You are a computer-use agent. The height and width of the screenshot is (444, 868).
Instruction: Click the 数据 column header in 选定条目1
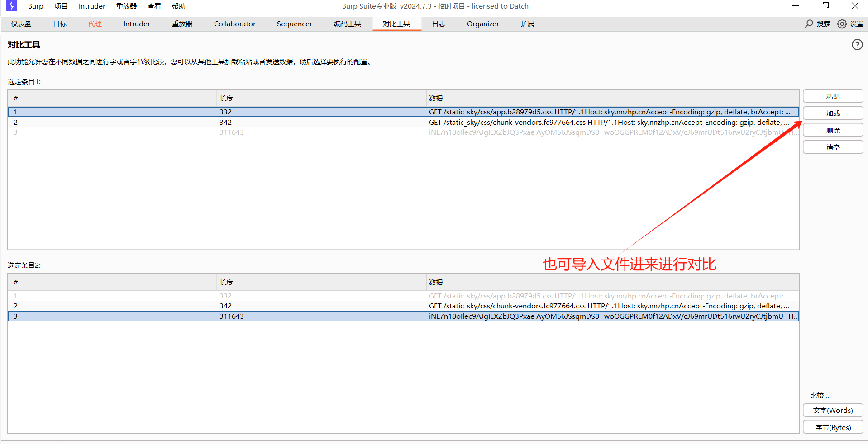coord(613,99)
